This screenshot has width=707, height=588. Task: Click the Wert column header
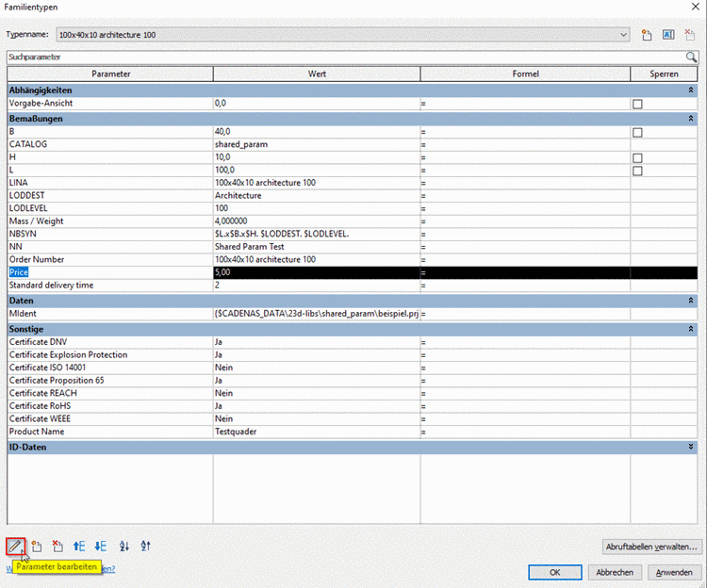[317, 73]
